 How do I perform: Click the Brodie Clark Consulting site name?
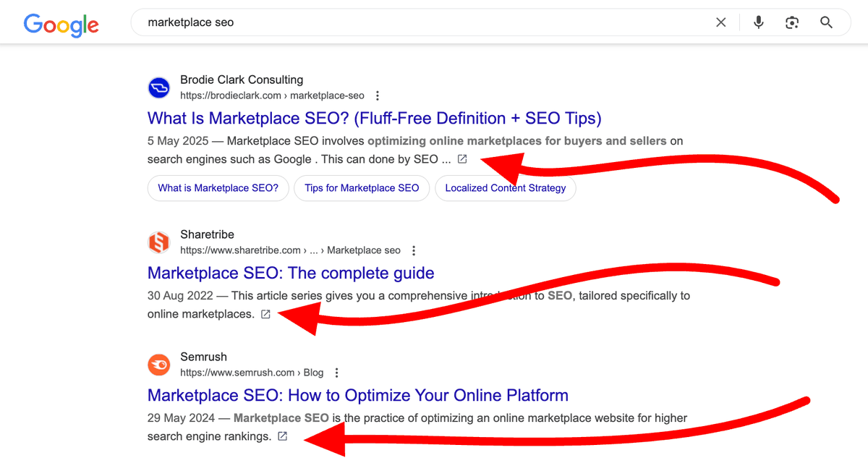(242, 80)
